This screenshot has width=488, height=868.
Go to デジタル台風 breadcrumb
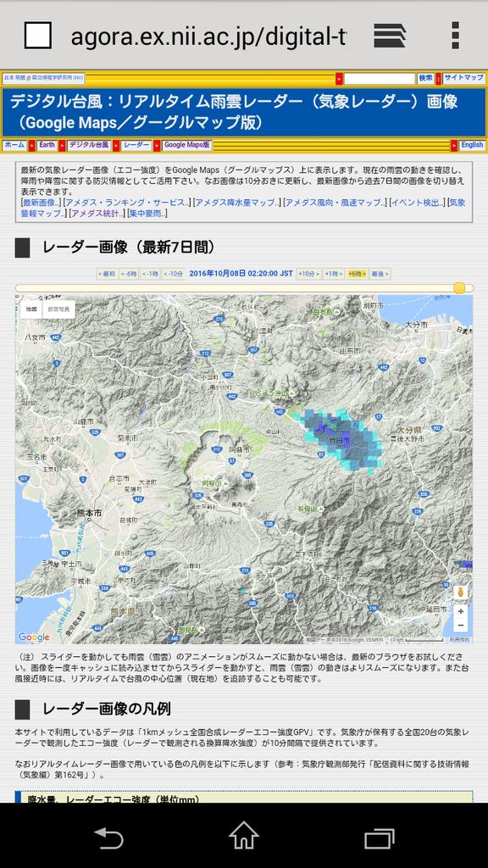pyautogui.click(x=88, y=145)
